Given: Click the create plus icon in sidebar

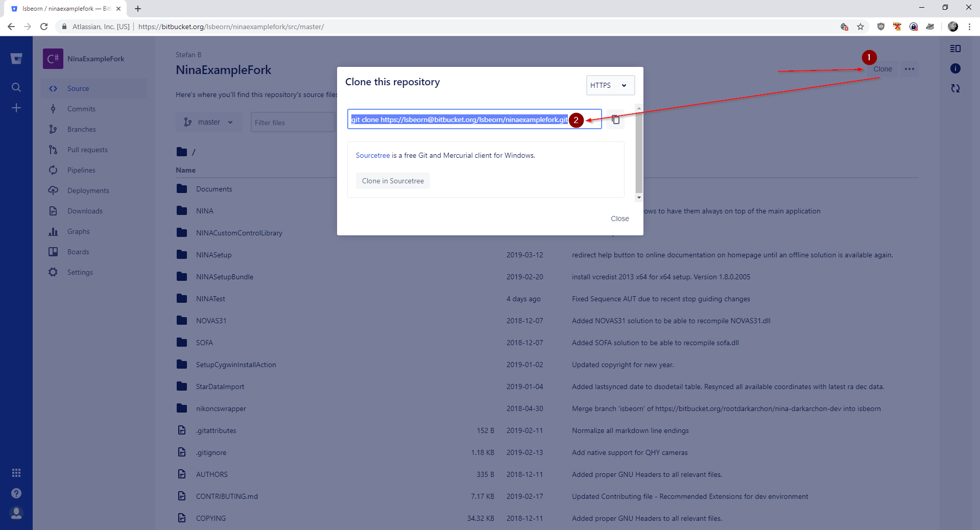Looking at the screenshot, I should (x=16, y=108).
